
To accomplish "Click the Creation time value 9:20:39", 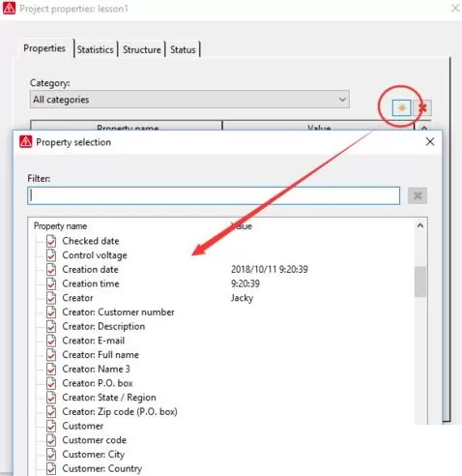I will pyautogui.click(x=245, y=283).
